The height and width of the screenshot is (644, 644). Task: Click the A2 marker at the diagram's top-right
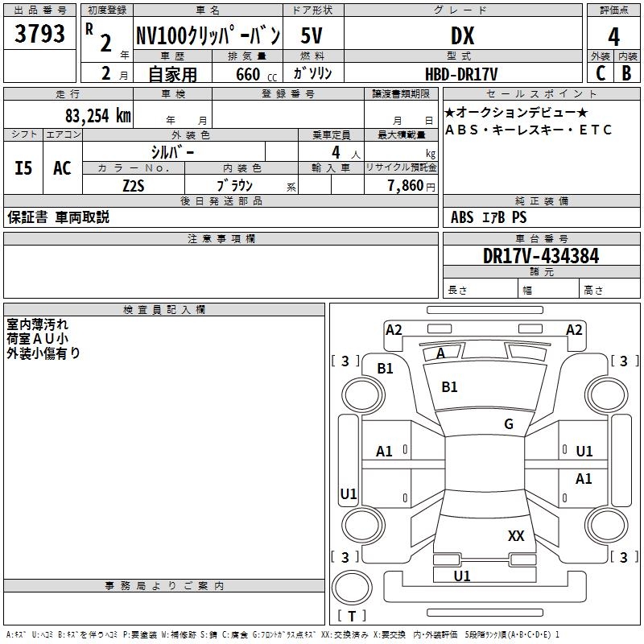coord(574,330)
